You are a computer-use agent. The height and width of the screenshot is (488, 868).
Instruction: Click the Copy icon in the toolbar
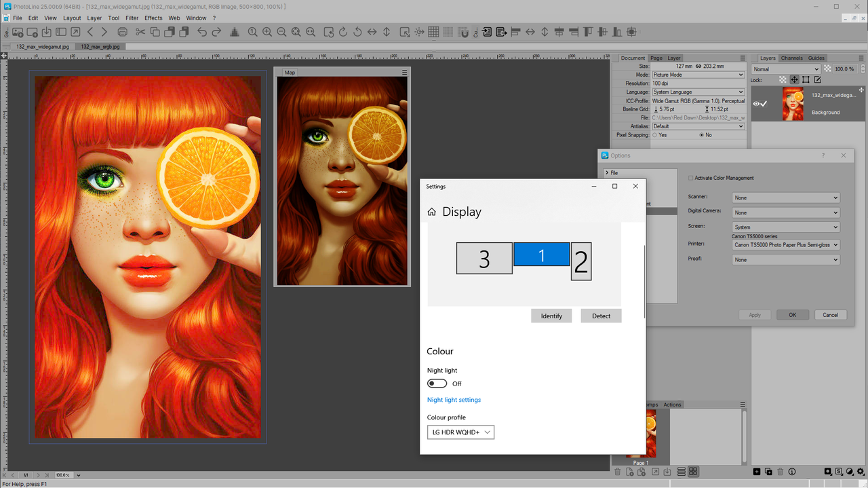(155, 32)
